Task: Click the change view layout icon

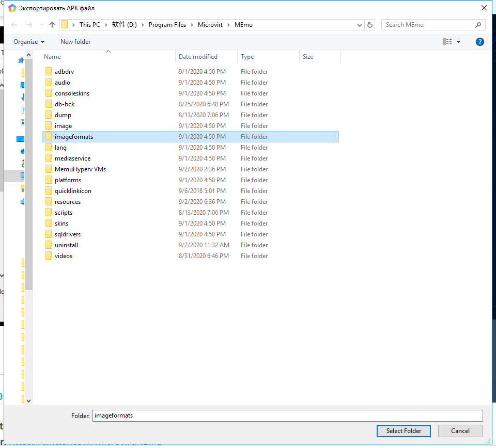Action: (x=447, y=42)
